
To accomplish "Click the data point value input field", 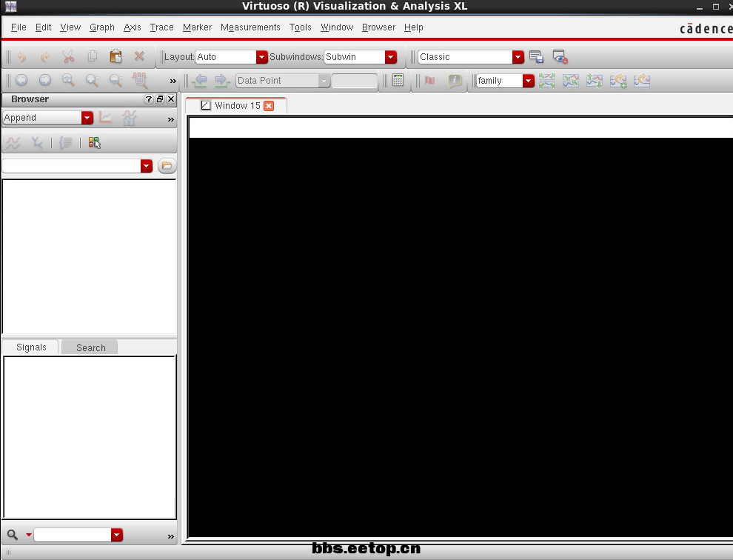I will pyautogui.click(x=355, y=81).
